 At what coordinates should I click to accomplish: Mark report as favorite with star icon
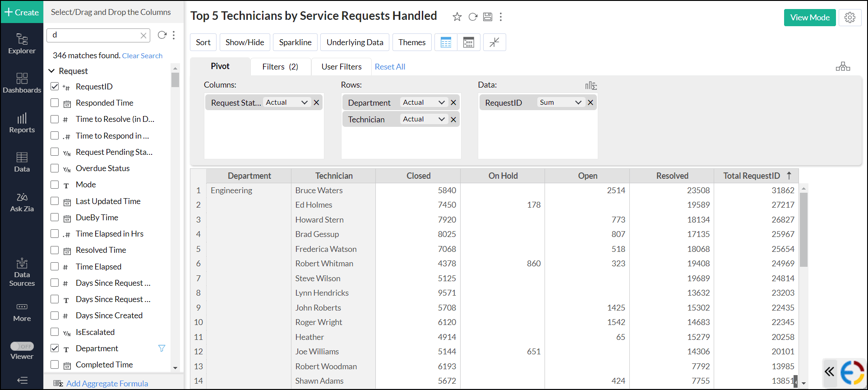[x=457, y=17]
